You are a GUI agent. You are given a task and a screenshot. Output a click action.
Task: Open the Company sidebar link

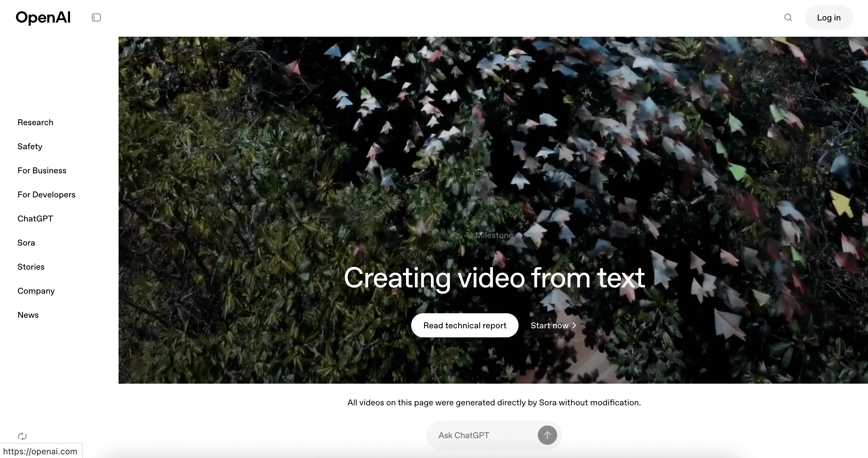click(36, 291)
